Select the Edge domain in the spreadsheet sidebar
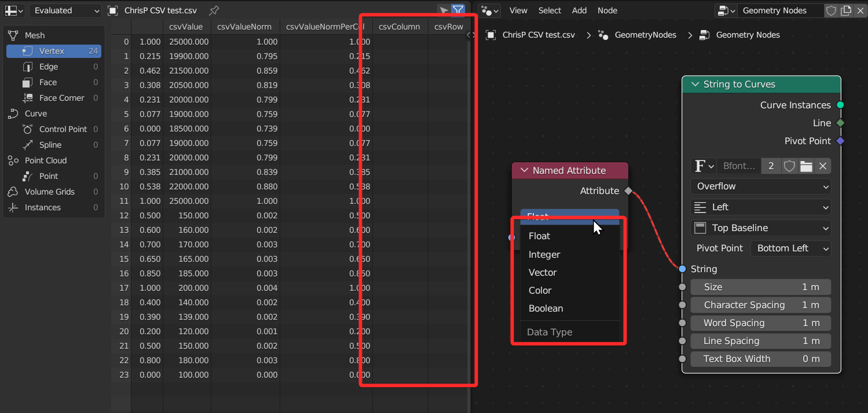This screenshot has width=868, height=413. pos(54,67)
